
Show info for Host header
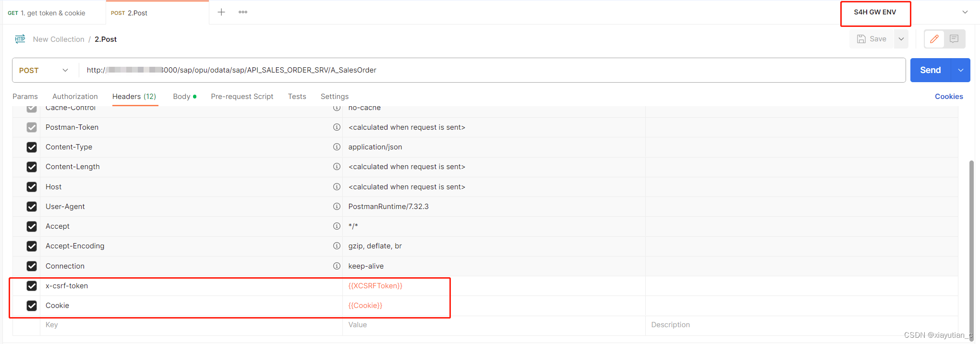(x=337, y=187)
